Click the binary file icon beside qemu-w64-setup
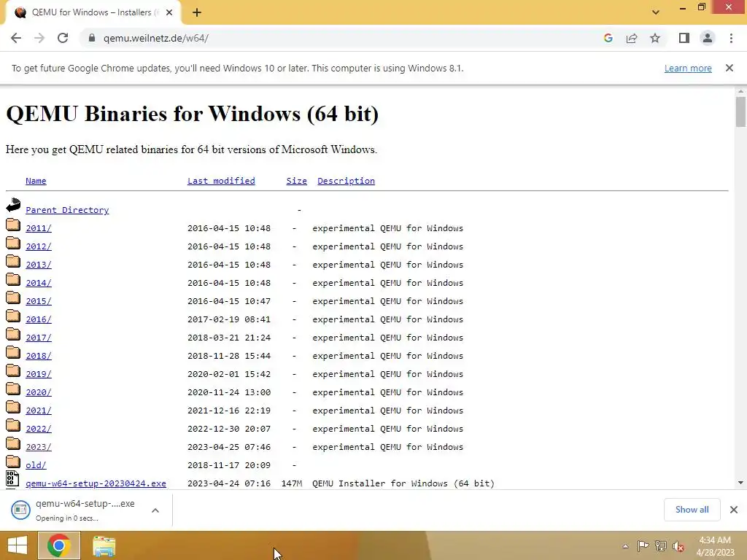 13,479
